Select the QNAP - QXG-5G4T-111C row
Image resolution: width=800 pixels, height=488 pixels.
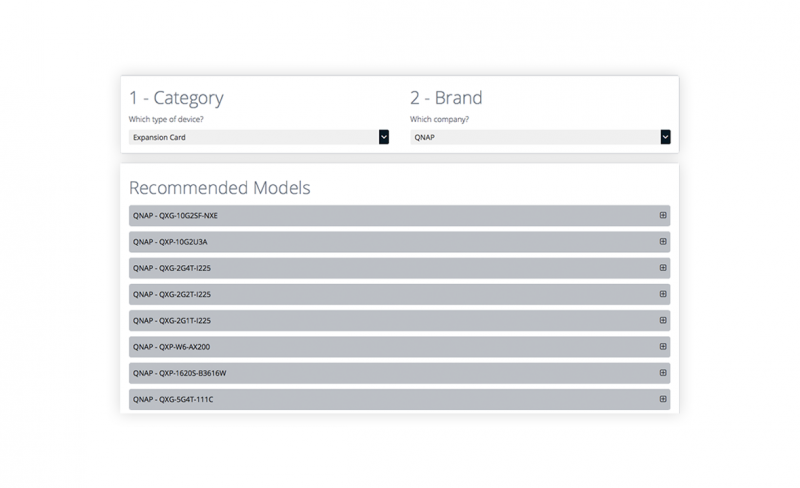399,400
